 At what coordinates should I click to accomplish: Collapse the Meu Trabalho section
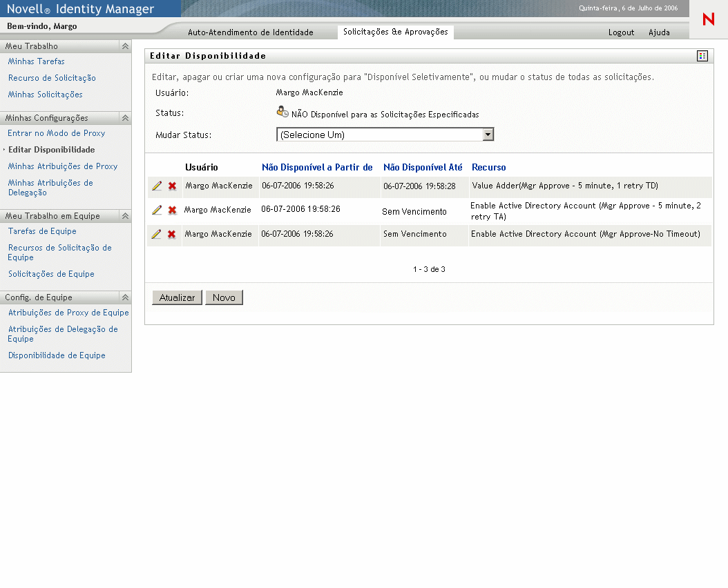point(125,46)
